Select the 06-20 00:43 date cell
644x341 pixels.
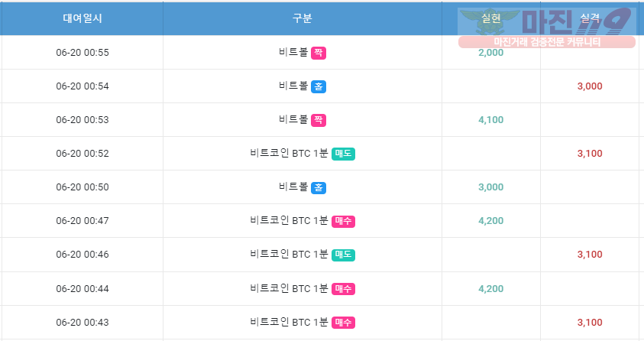click(83, 323)
